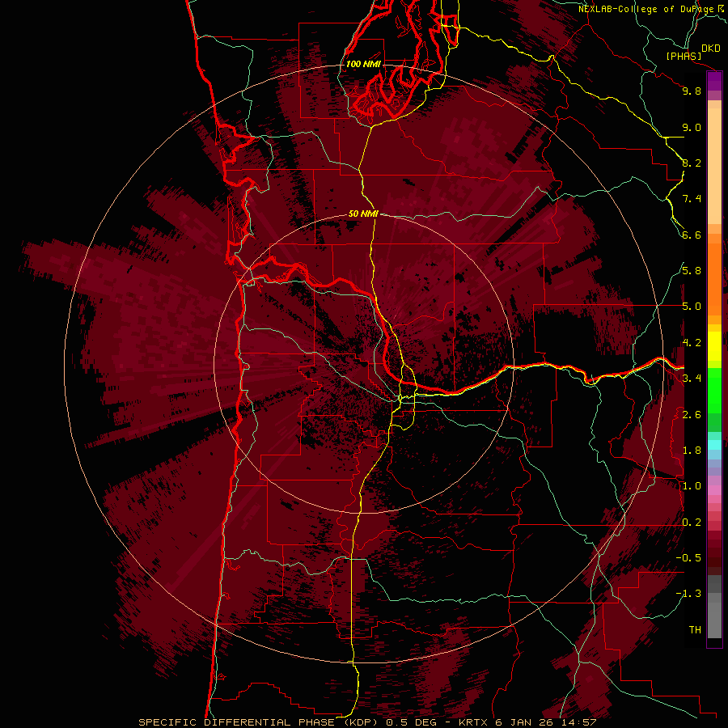Click the 2.6 scale label
Viewport: 728px width, 728px height.
692,415
